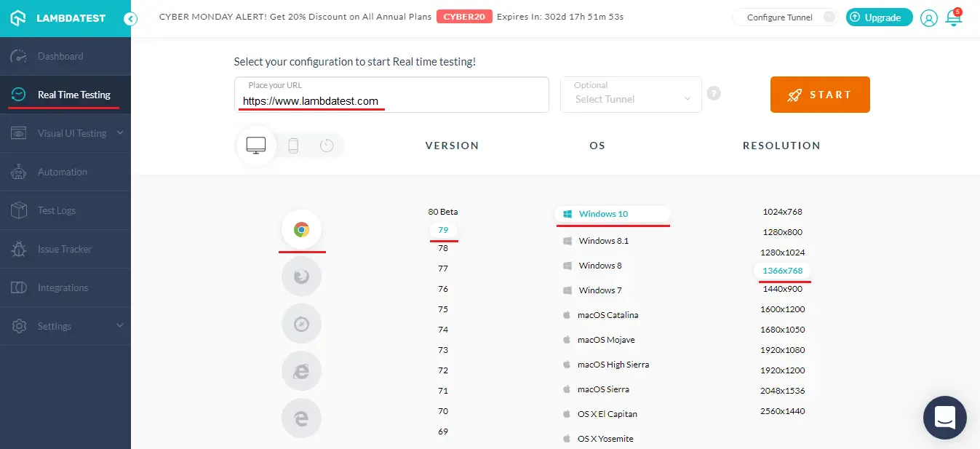Switch to desktop testing mode
This screenshot has height=449, width=980.
click(x=255, y=145)
